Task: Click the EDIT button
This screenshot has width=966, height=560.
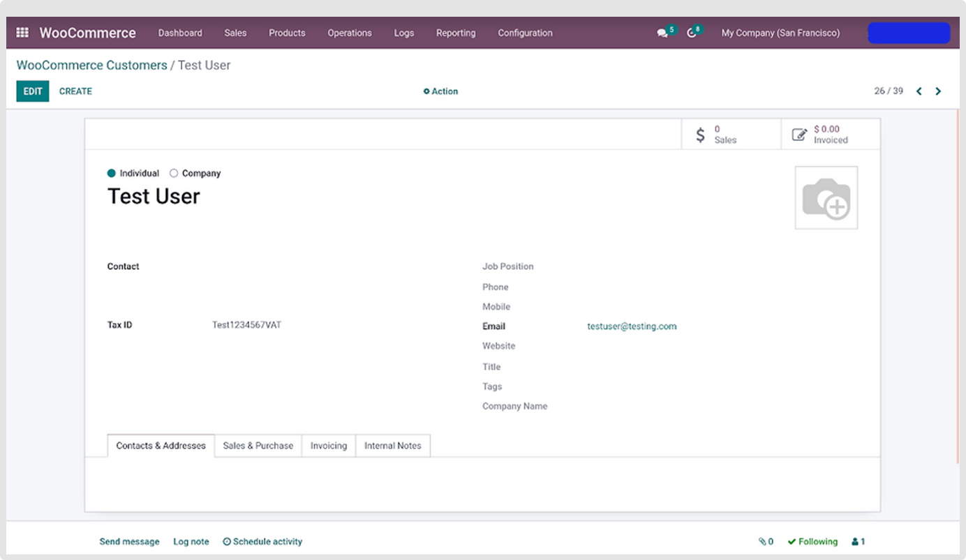Action: pos(33,91)
